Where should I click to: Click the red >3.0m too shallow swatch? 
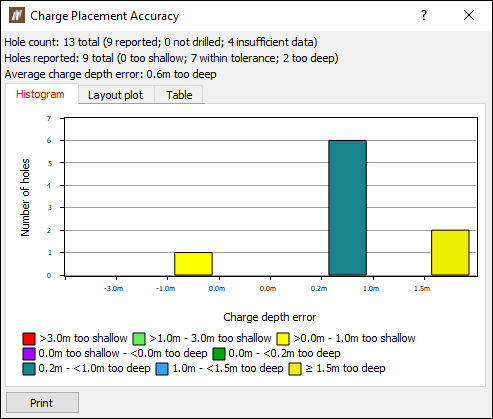coord(29,339)
